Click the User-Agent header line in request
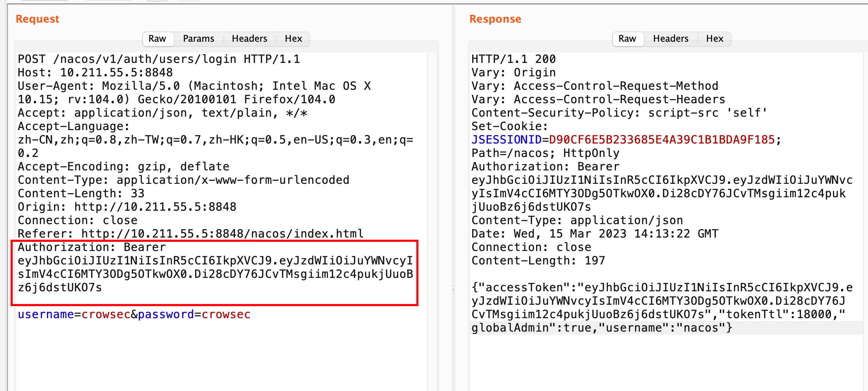This screenshot has width=868, height=391. 194,93
